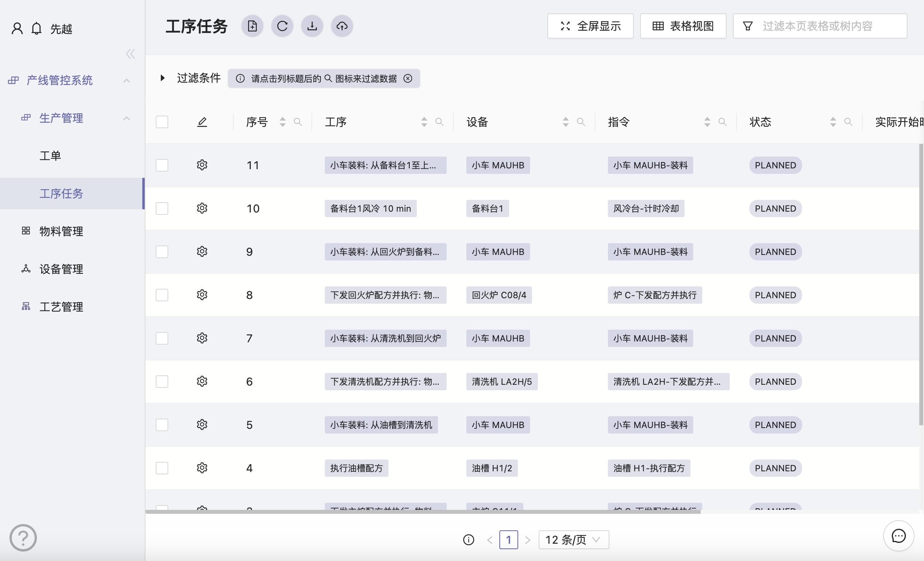Click the 表格视图 button
Image resolution: width=924 pixels, height=561 pixels.
point(683,26)
